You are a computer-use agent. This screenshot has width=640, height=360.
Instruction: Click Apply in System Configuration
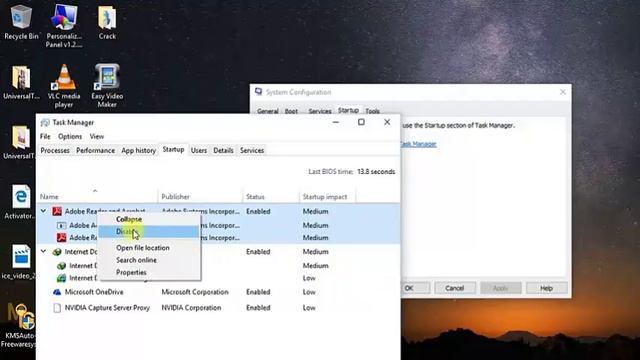tap(500, 288)
